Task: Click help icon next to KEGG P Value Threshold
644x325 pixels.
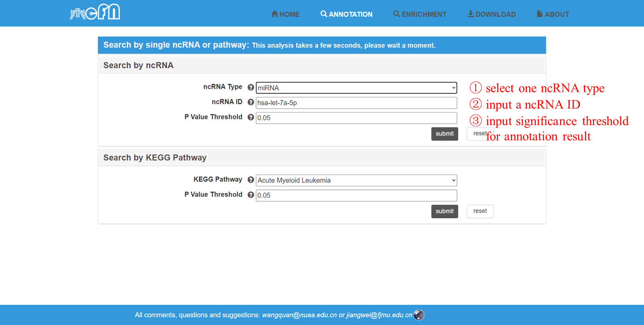Action: click(x=251, y=195)
